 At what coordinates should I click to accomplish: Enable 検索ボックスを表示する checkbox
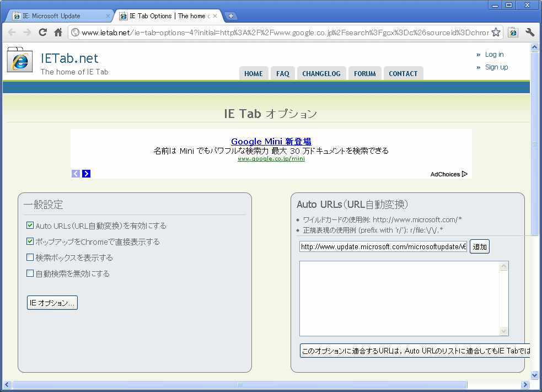coord(30,257)
